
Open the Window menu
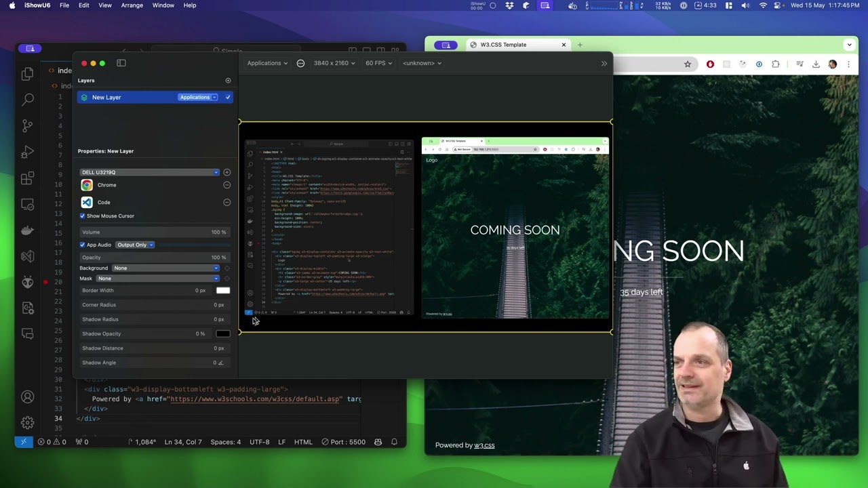tap(163, 5)
